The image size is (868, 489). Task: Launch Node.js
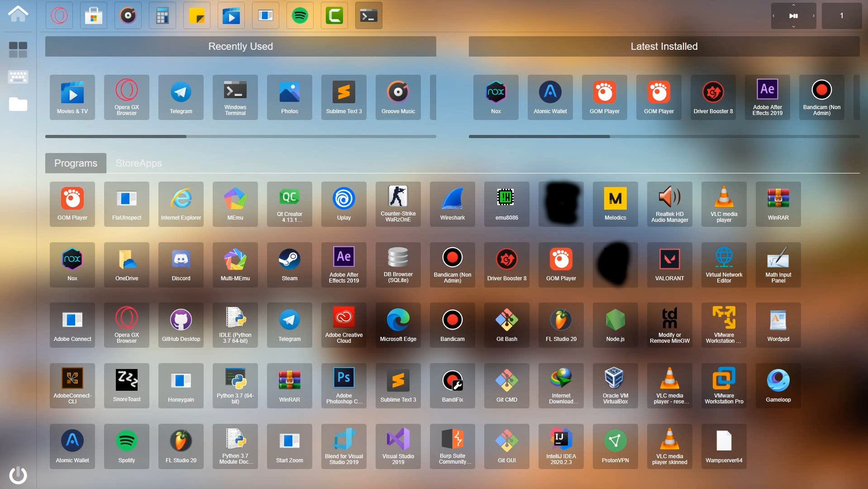click(x=615, y=325)
